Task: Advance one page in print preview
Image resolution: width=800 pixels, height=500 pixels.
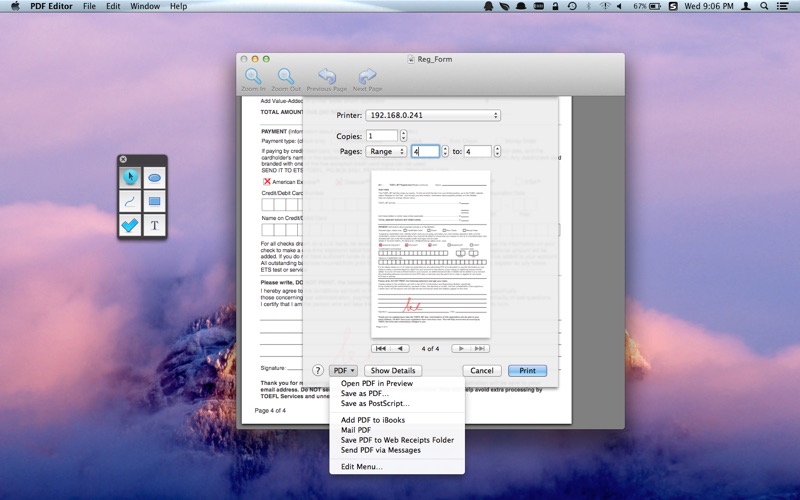Action: [x=461, y=348]
